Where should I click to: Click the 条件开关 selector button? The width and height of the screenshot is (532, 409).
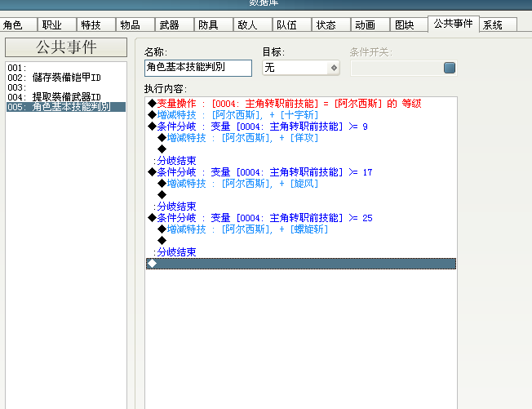(450, 68)
